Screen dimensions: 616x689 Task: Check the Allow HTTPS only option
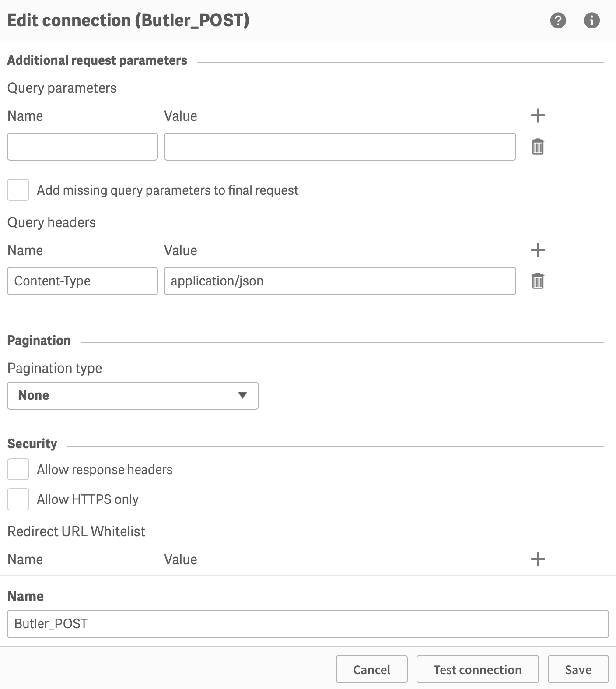point(18,499)
